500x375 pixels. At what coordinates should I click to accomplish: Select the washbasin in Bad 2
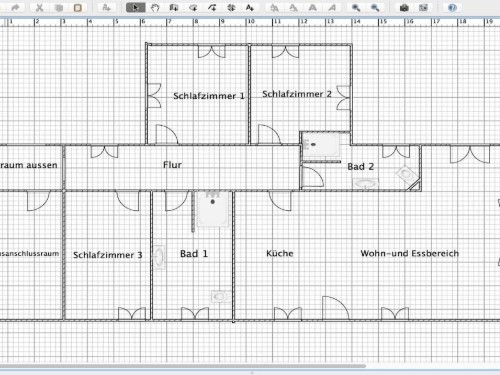pos(366,183)
